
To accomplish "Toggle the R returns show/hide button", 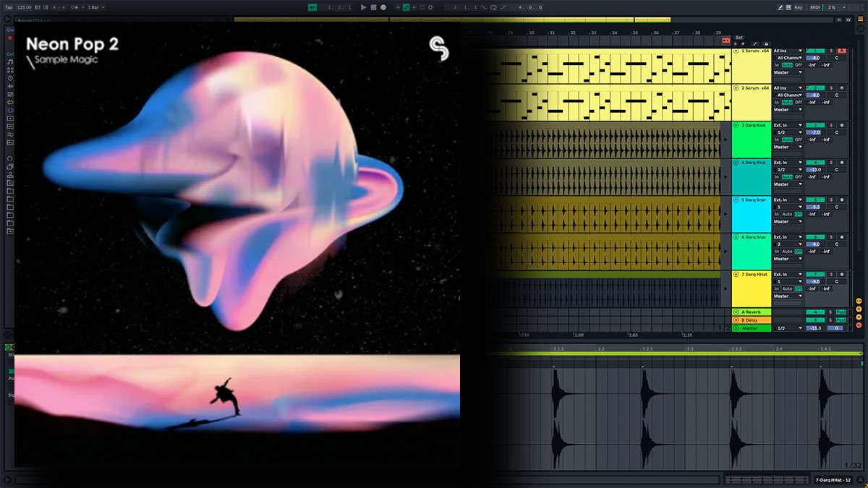I will 859,309.
